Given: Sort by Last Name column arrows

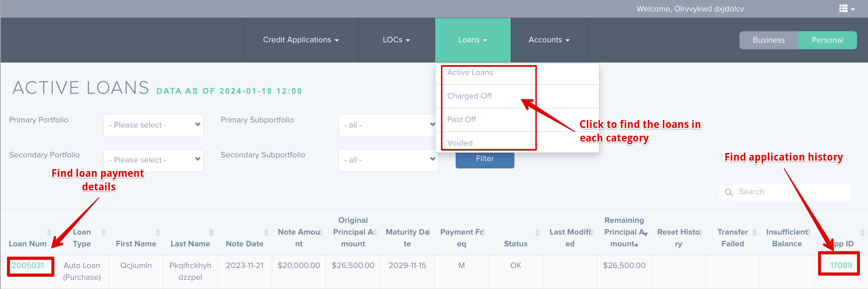Looking at the screenshot, I should [211, 232].
